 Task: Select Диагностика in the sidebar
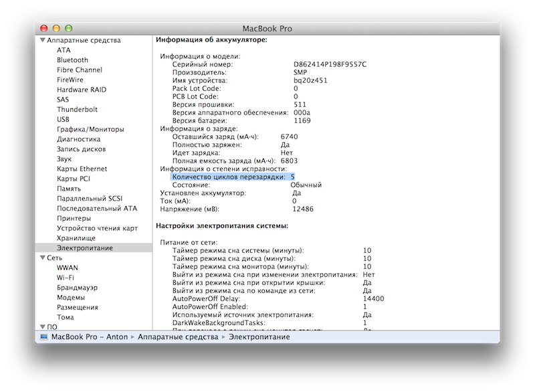(x=78, y=139)
